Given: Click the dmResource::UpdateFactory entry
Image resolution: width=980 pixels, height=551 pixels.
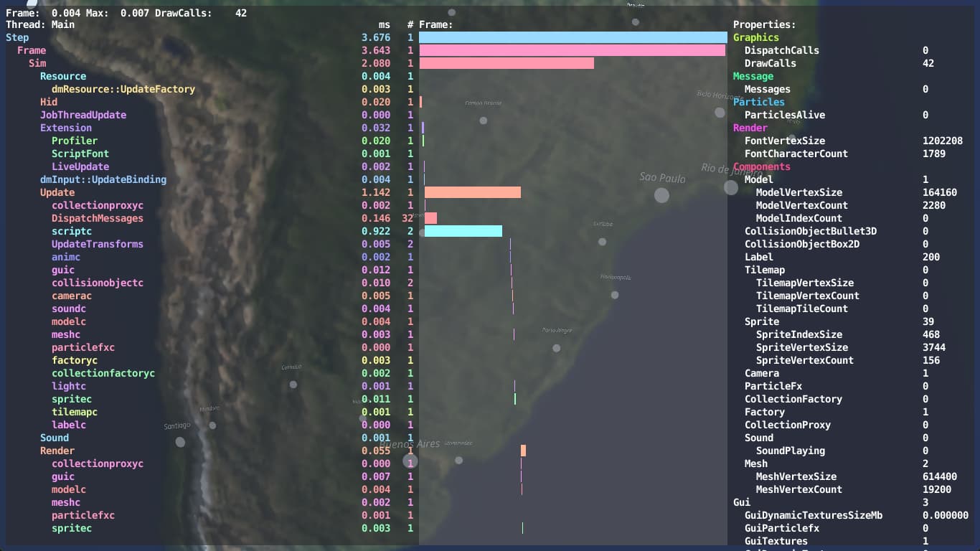Looking at the screenshot, I should 123,89.
